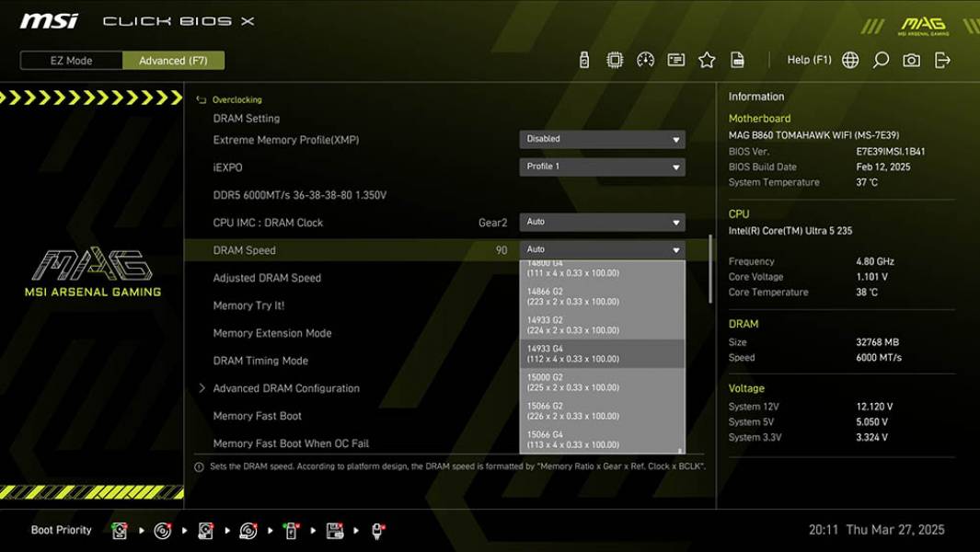
Task: Click the MAG B860 TOMAHAWK WIFI motherboard name
Action: click(813, 135)
